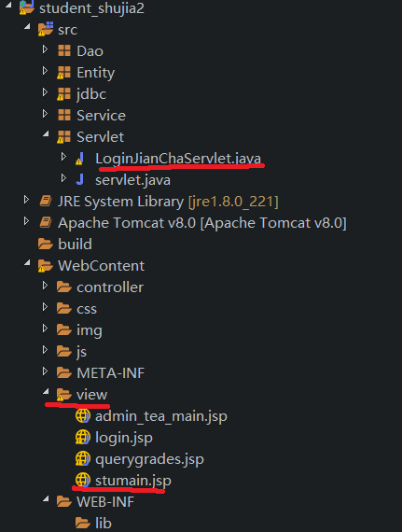Click the src source folder icon
402x532 pixels.
(x=46, y=29)
